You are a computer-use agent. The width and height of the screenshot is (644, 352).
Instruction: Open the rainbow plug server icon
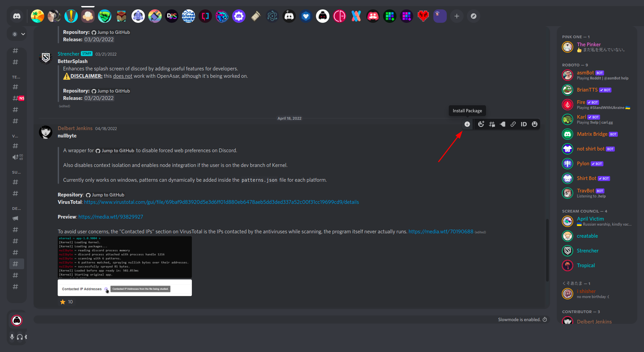click(155, 16)
